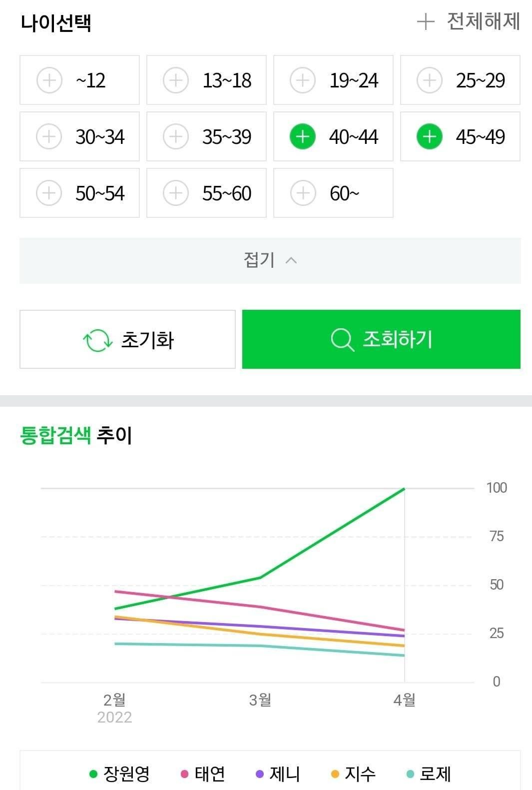Toggle the 태연 legend entry
The image size is (532, 790).
pyautogui.click(x=203, y=774)
